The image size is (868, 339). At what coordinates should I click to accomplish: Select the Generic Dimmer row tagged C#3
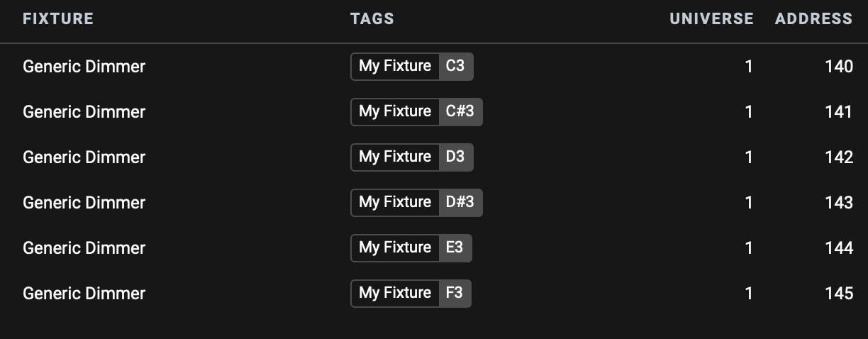click(84, 112)
